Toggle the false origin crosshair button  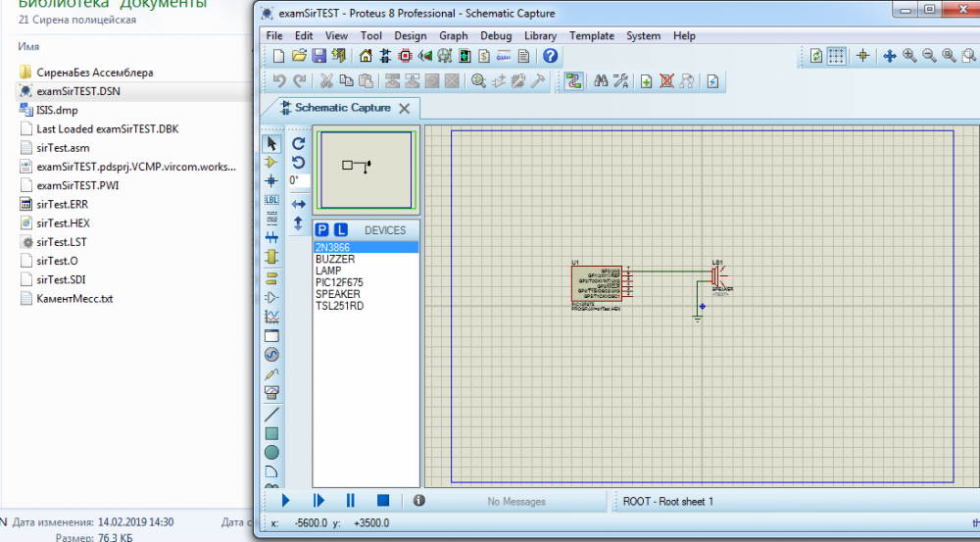(x=863, y=56)
